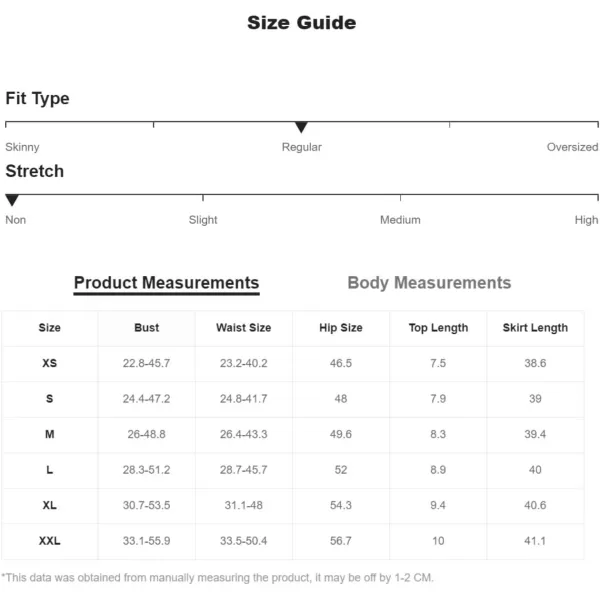Viewport: 600px width, 600px height.
Task: Click the Slight stretch label
Action: click(x=203, y=220)
